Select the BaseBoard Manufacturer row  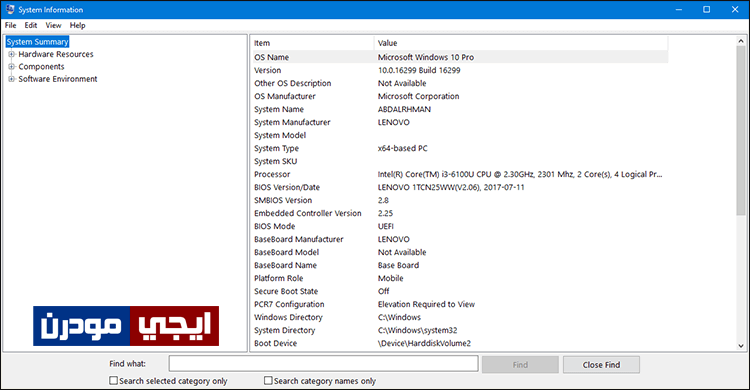click(x=460, y=239)
